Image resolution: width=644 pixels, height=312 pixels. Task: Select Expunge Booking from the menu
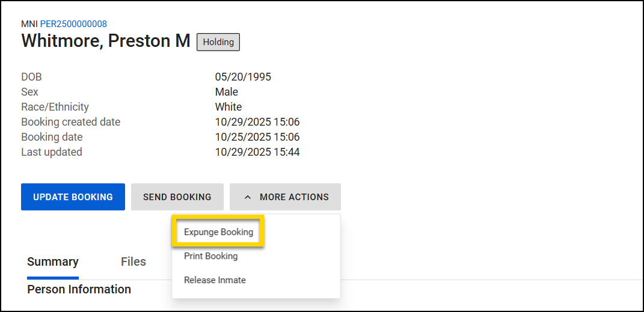218,232
